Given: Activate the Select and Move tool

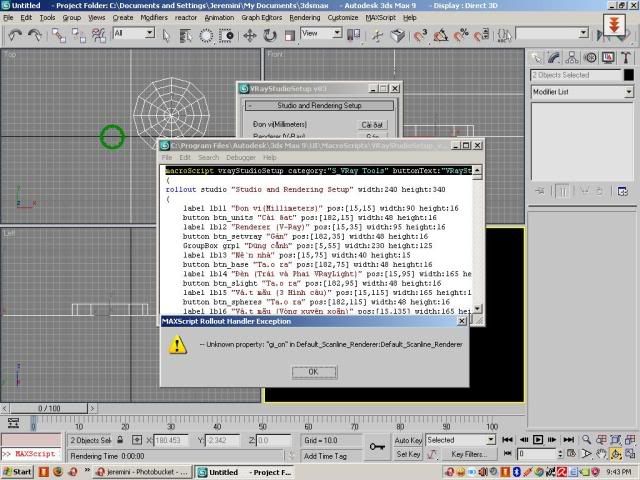Looking at the screenshot, I should [x=249, y=36].
